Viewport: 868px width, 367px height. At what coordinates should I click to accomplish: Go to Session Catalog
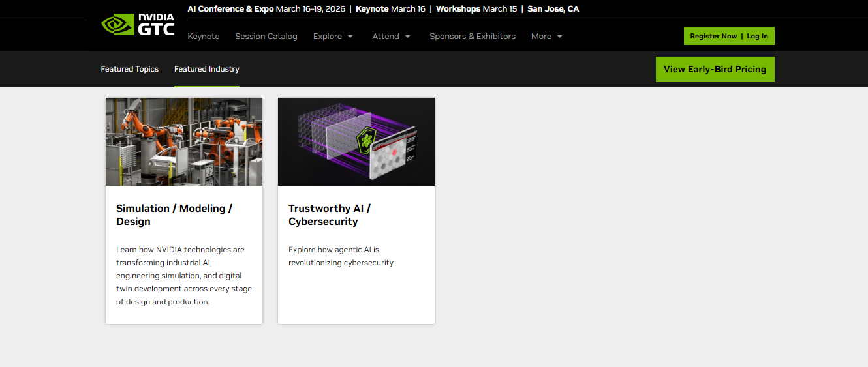coord(266,37)
